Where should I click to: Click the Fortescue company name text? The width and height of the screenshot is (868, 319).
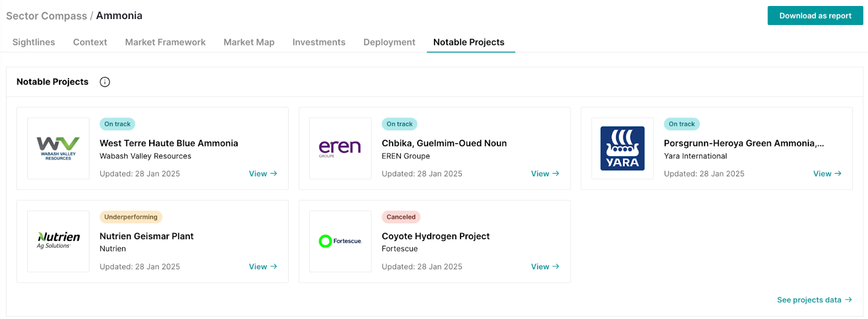click(400, 249)
